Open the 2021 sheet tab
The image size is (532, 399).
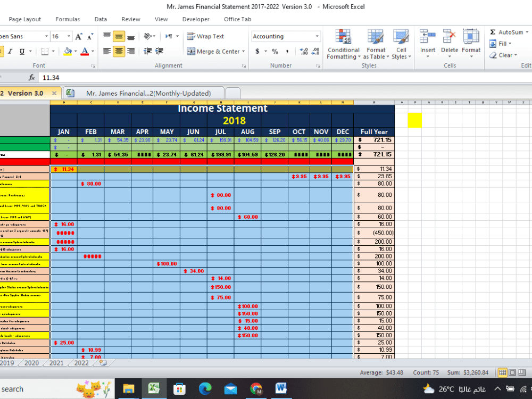tap(56, 362)
